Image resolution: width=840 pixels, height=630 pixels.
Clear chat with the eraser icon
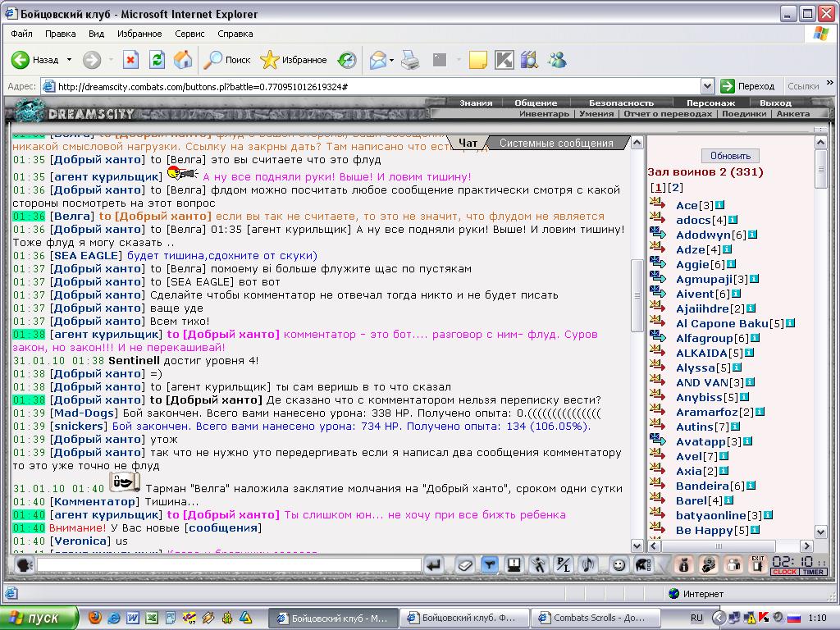[x=464, y=564]
